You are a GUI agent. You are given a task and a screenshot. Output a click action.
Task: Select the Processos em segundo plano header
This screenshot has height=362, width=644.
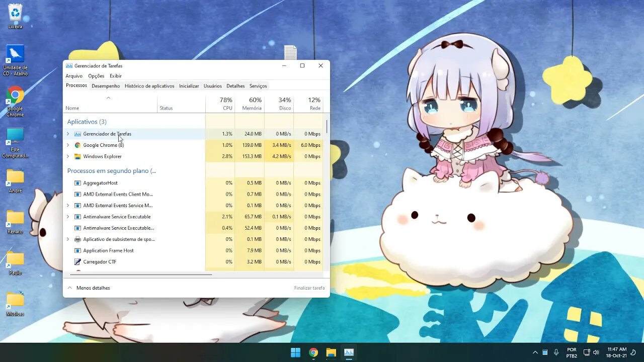[x=112, y=171]
